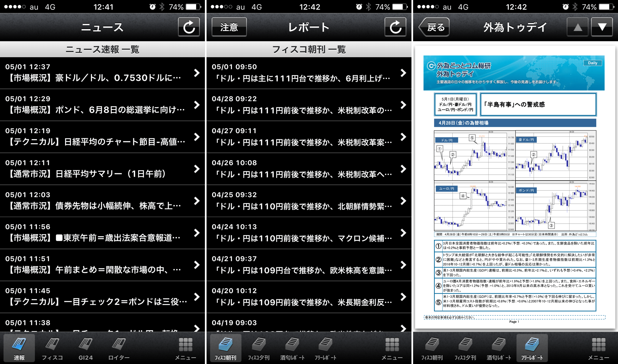This screenshot has height=364, width=618.
Task: Go back with the 戻る button
Action: click(x=434, y=27)
